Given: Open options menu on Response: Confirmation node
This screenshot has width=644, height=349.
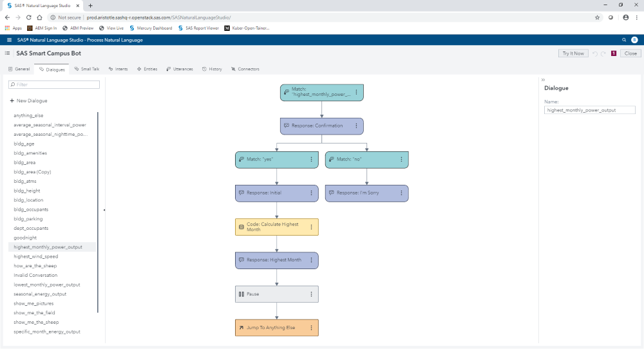Looking at the screenshot, I should click(x=356, y=126).
